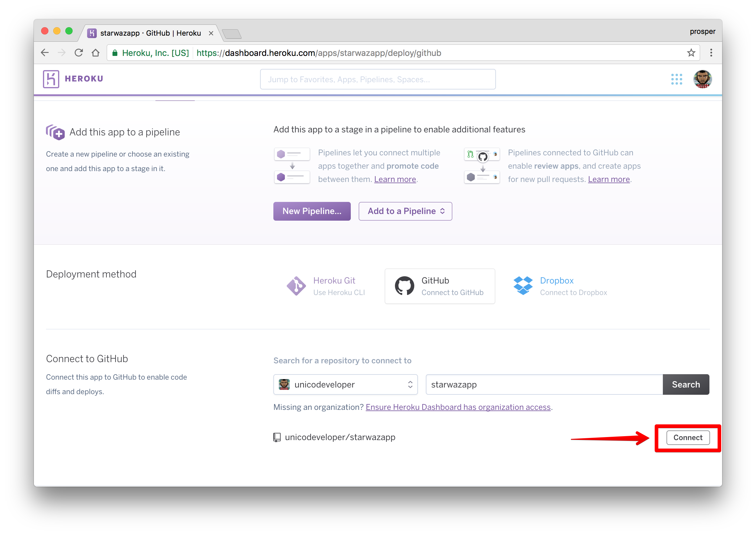This screenshot has height=535, width=756.
Task: Click the Add to pipeline hexagon icon
Action: pyautogui.click(x=55, y=132)
